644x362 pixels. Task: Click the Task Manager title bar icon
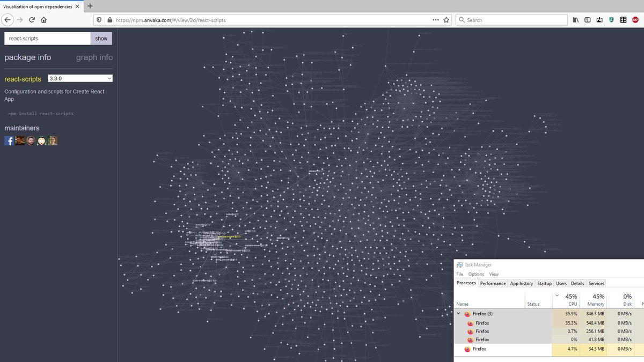click(x=459, y=265)
